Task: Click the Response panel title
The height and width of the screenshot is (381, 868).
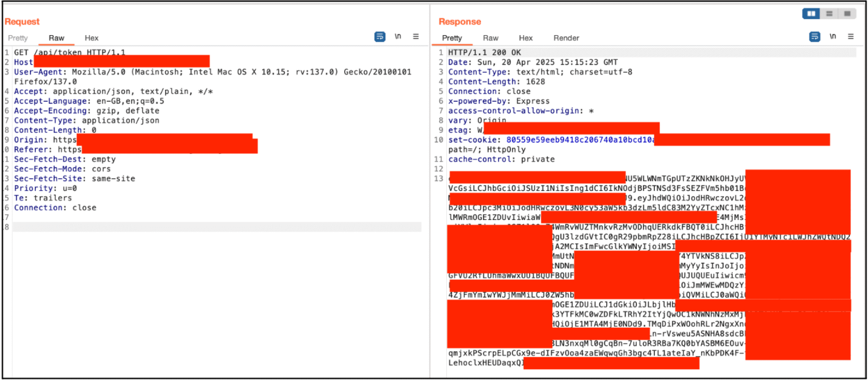Action: click(460, 21)
